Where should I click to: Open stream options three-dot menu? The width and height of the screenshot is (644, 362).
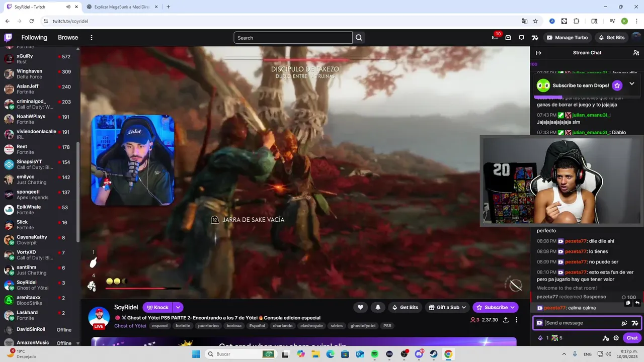point(516,320)
